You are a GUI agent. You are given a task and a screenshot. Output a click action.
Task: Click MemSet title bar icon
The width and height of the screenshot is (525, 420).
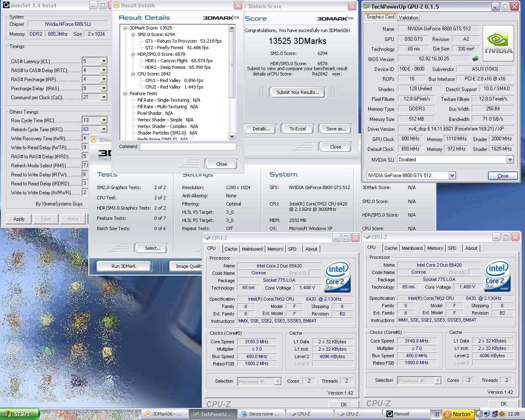tap(5, 6)
